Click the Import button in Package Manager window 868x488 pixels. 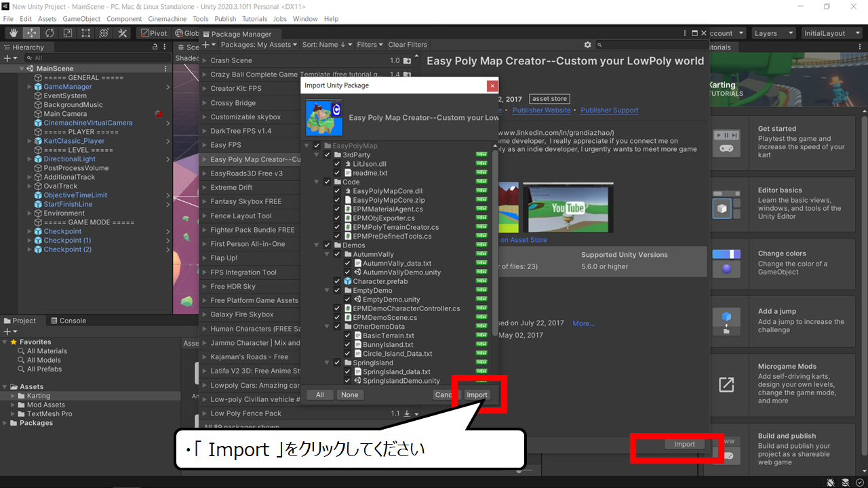click(684, 444)
